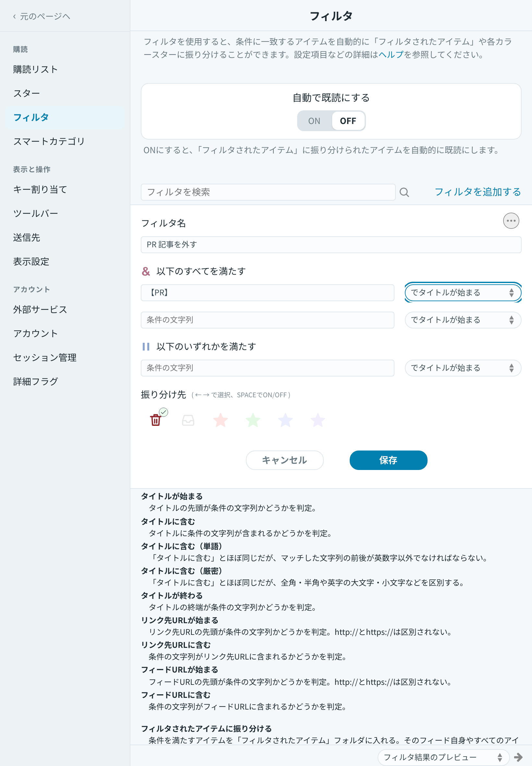Select OFF for 自動で既読にする
532x766 pixels.
(348, 121)
